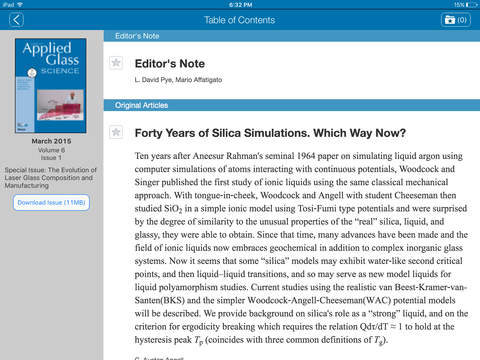Tap the back arrow icon

16,20
